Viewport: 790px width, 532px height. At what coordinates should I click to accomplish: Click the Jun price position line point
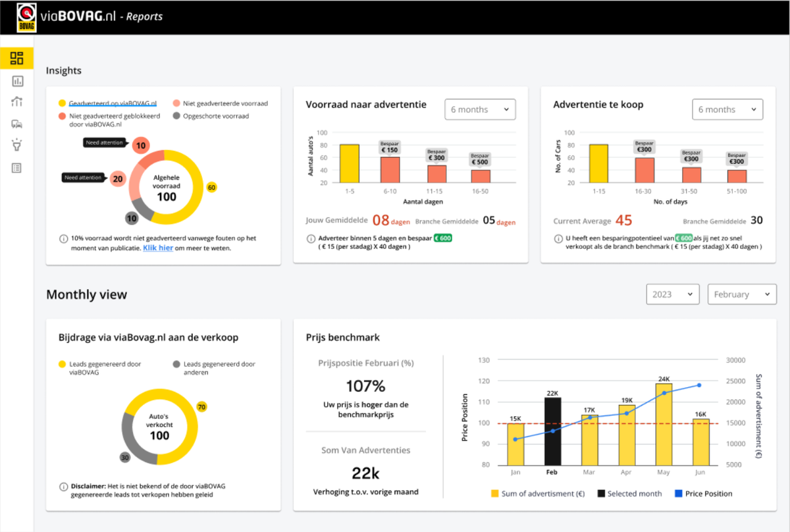[698, 385]
